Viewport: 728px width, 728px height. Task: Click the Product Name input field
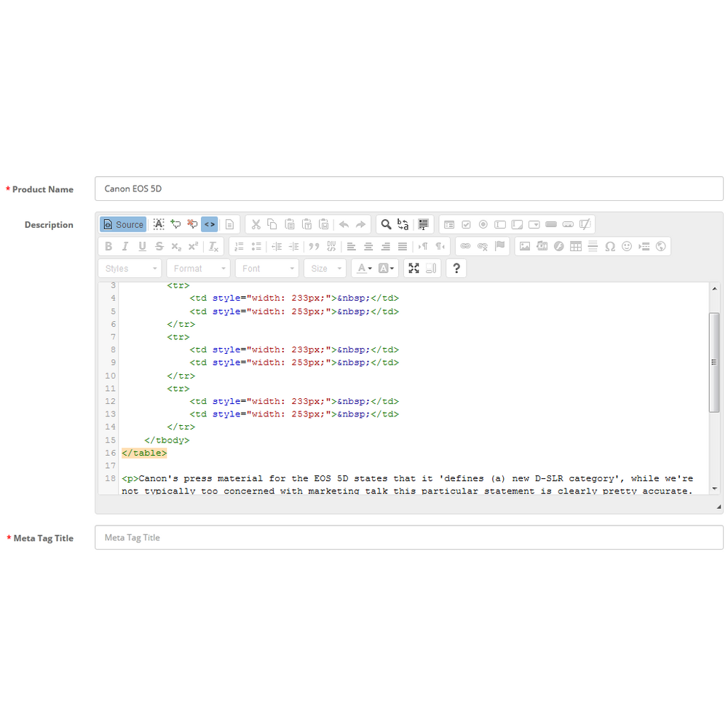(x=409, y=189)
